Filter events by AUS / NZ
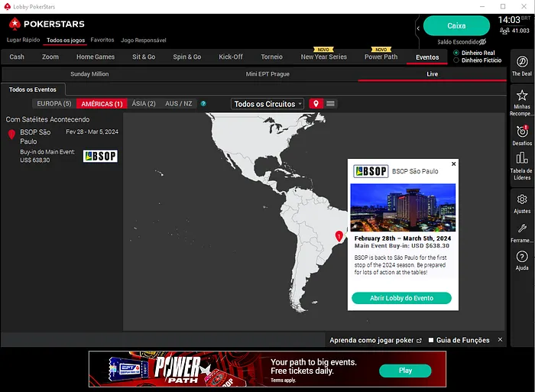The width and height of the screenshot is (535, 392). point(178,104)
